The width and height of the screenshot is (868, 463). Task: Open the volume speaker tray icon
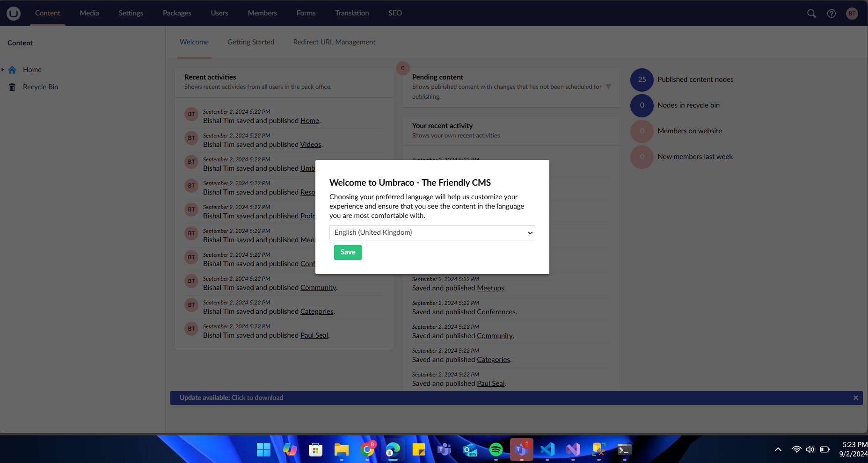pos(810,449)
